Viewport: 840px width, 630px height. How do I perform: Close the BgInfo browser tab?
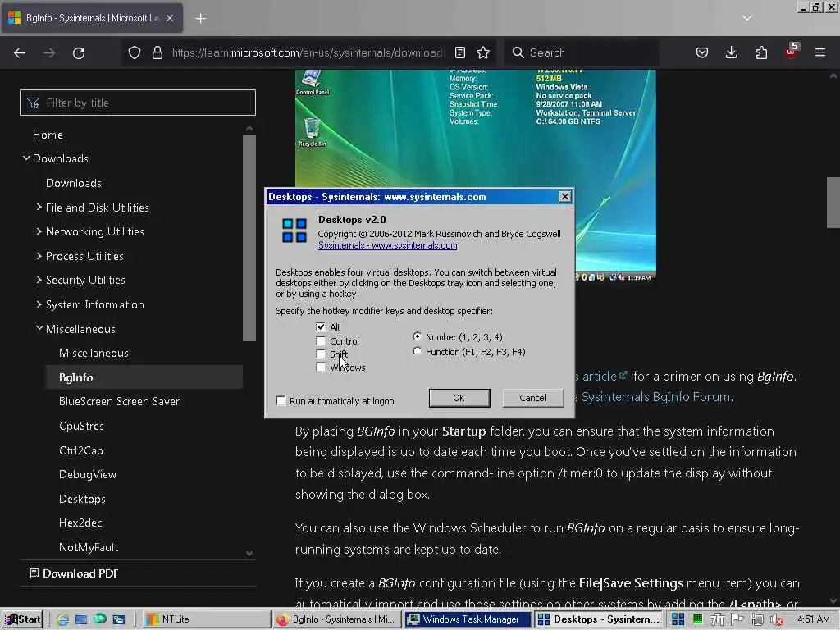click(169, 18)
